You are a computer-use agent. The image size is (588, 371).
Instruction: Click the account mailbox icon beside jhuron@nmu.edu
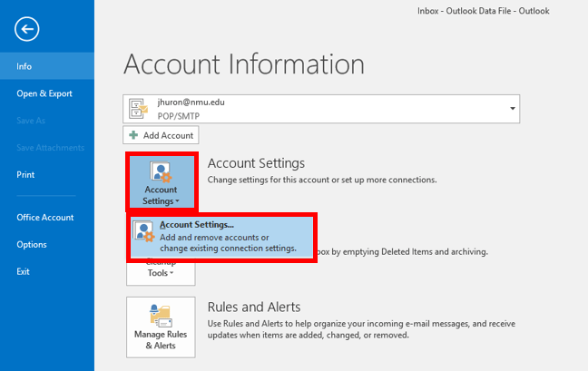click(x=140, y=108)
